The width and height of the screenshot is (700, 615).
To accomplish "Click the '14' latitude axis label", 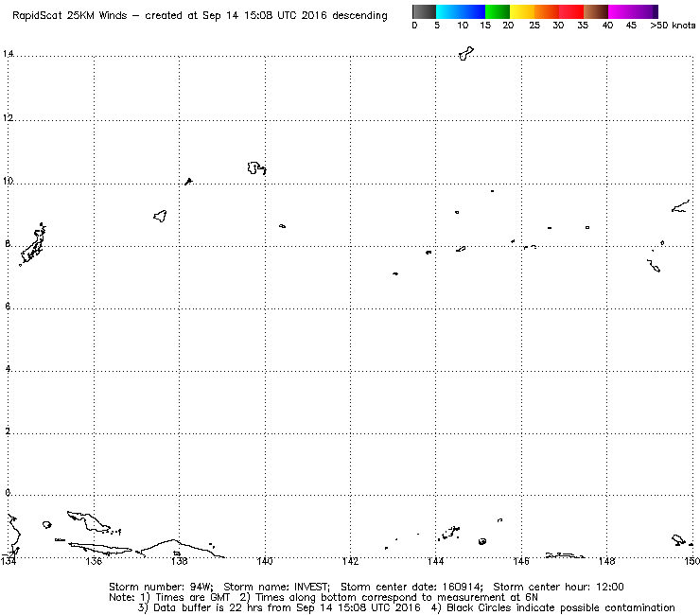I will [8, 54].
